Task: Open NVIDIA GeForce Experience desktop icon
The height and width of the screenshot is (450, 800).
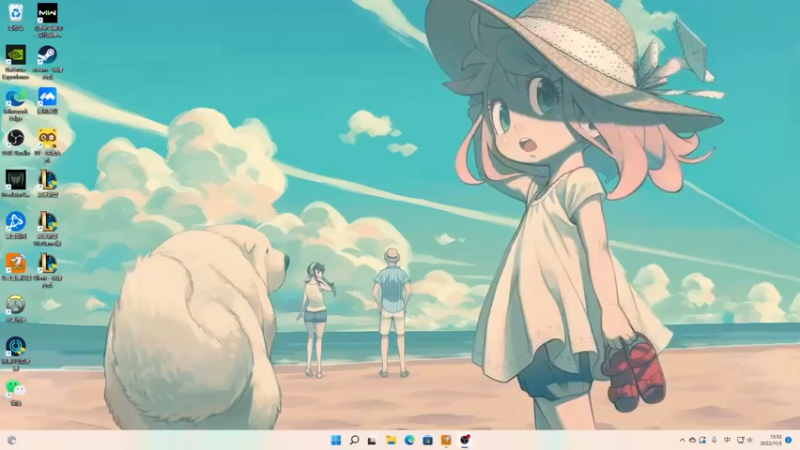Action: tap(16, 62)
